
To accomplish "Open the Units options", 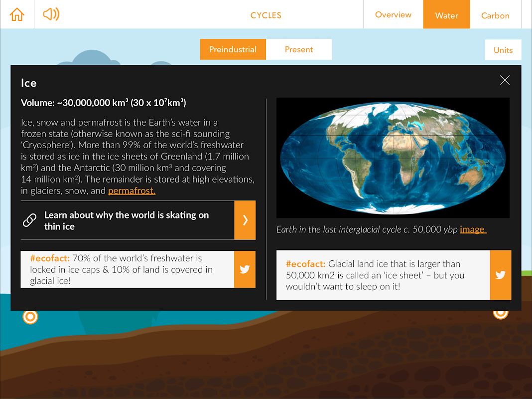I will (503, 50).
